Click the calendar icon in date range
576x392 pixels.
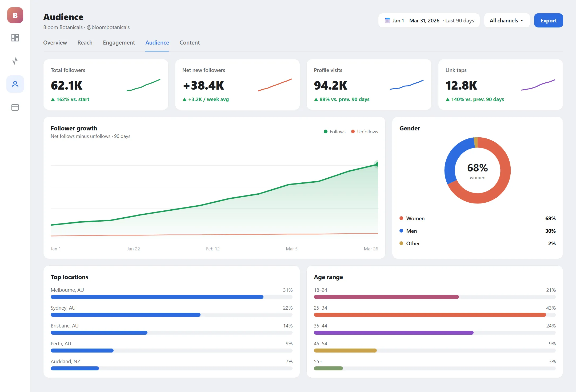click(x=387, y=21)
